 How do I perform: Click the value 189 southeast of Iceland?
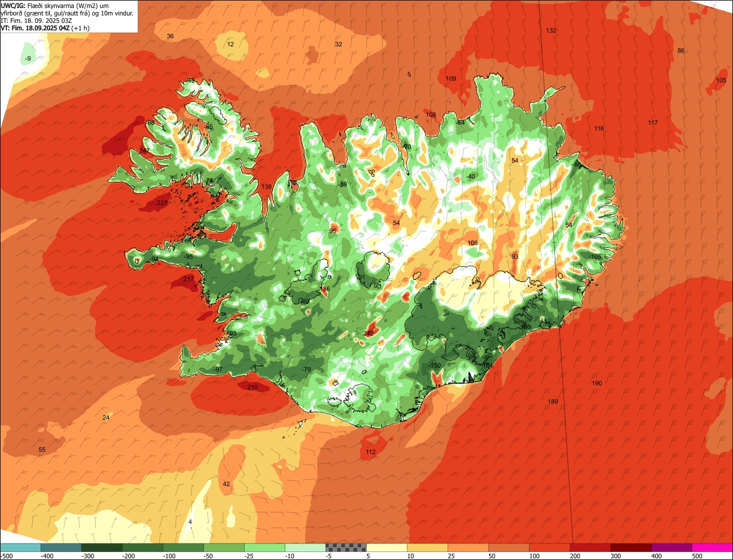click(x=553, y=401)
